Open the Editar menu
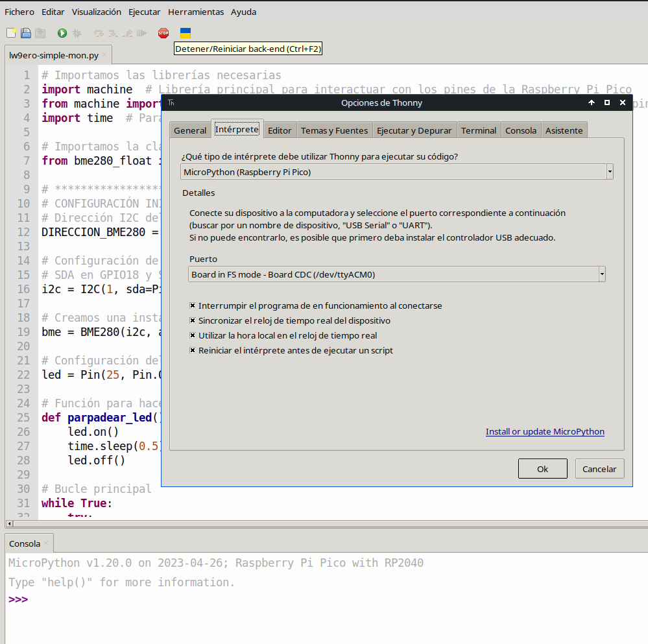 pos(53,12)
